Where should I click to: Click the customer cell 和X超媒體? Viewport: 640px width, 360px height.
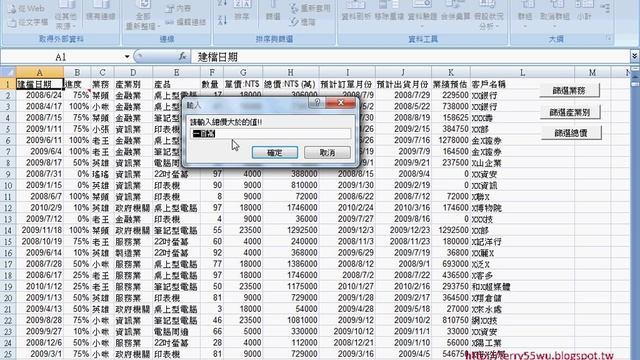click(522, 287)
